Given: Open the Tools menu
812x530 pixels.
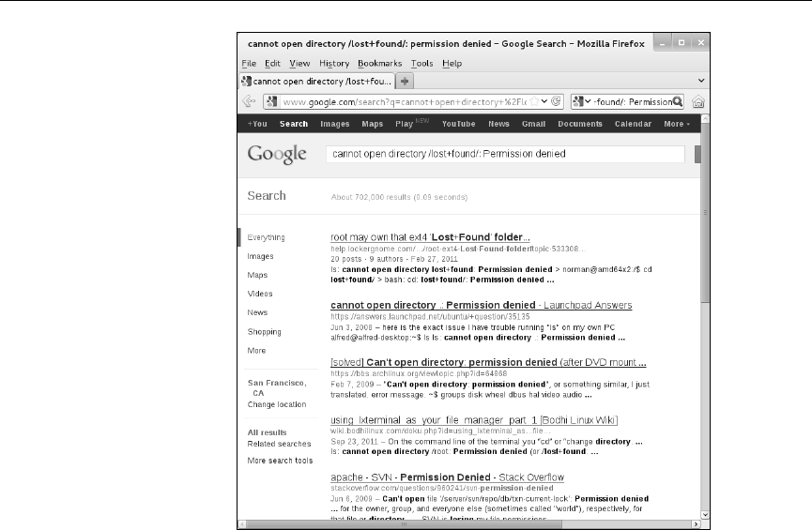Looking at the screenshot, I should (x=422, y=63).
